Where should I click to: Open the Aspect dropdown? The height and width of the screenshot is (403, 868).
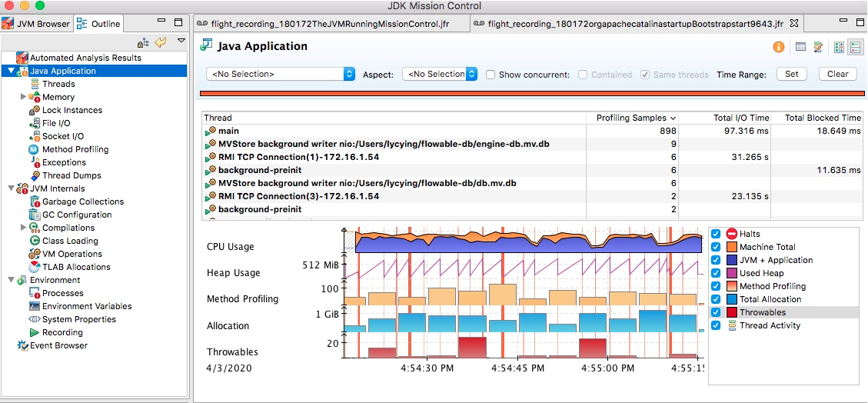pyautogui.click(x=440, y=74)
